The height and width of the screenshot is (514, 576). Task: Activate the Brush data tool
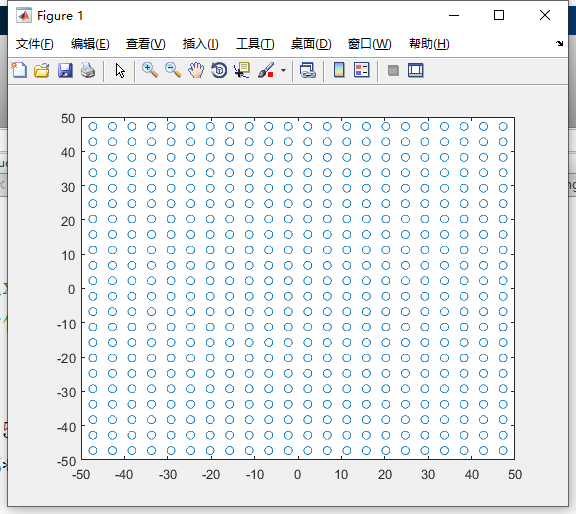[266, 70]
